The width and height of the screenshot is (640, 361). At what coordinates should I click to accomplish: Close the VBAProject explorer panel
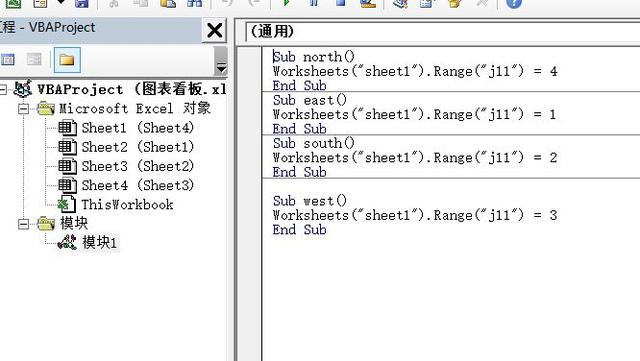point(214,30)
